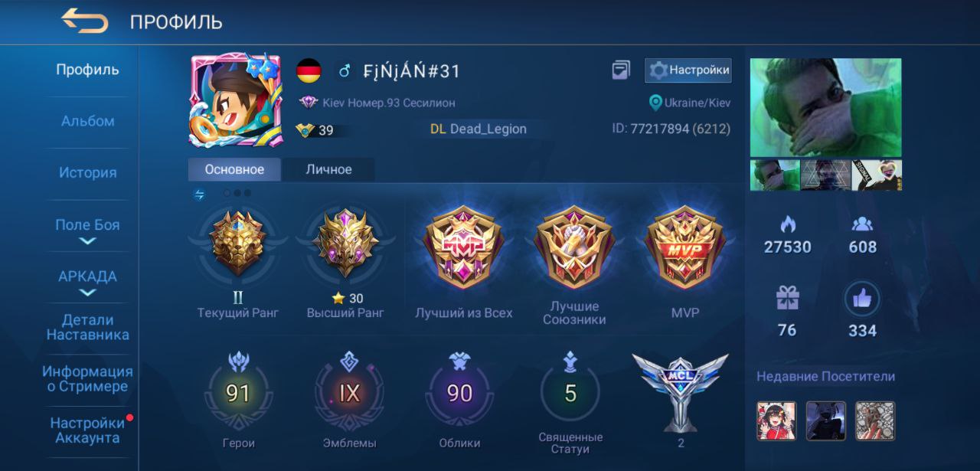This screenshot has height=471, width=980.
Task: Open the Настройки gear button
Action: coord(688,70)
